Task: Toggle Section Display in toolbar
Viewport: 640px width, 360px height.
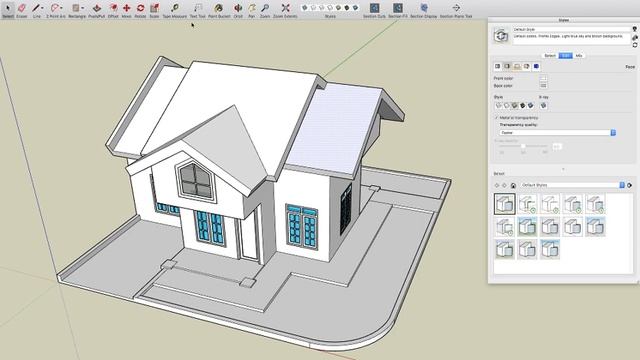Action: coord(424,8)
